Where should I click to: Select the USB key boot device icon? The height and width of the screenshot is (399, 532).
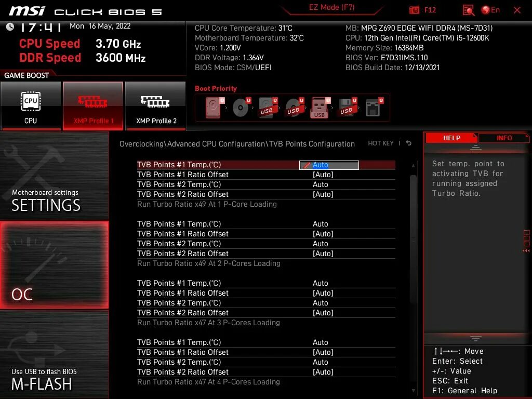coord(320,108)
